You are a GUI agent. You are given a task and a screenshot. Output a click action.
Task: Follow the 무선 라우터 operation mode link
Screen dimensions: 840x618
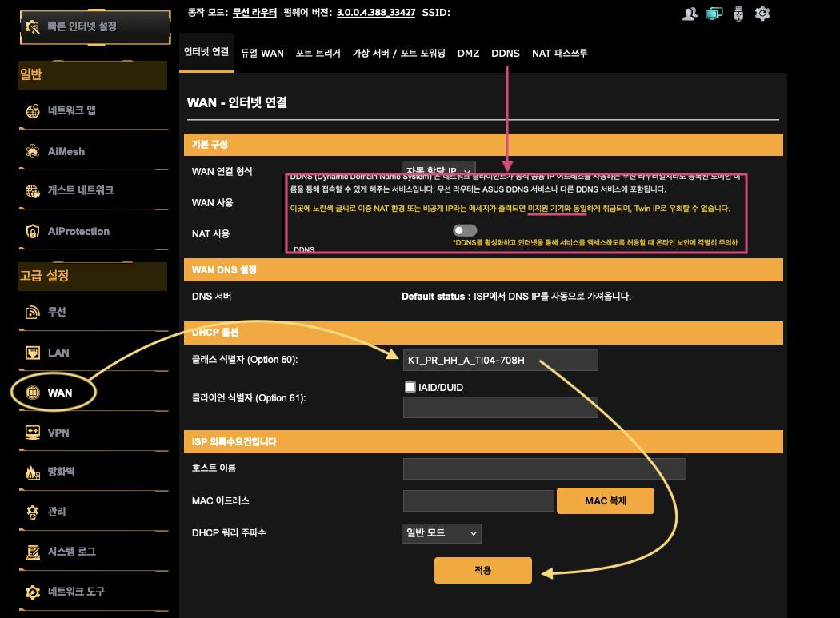point(254,12)
